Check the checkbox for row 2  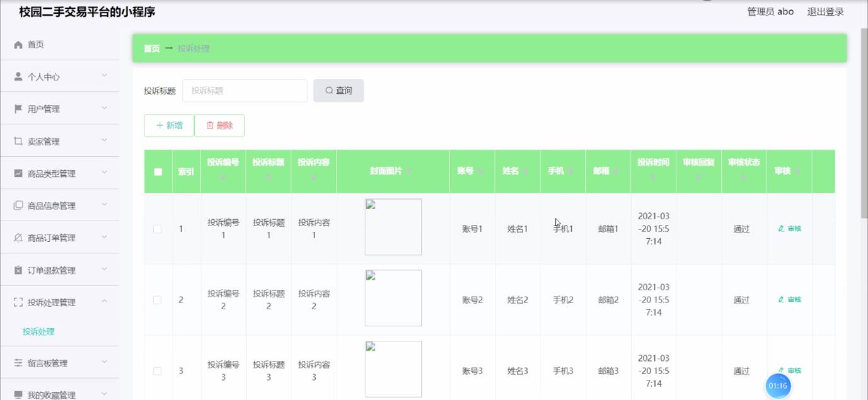[x=158, y=300]
